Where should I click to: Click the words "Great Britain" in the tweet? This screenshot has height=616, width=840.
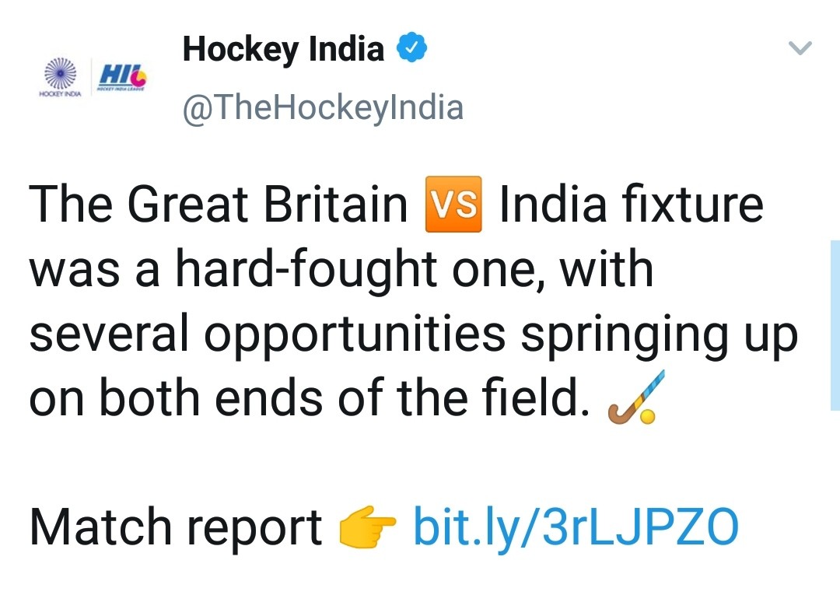(267, 205)
